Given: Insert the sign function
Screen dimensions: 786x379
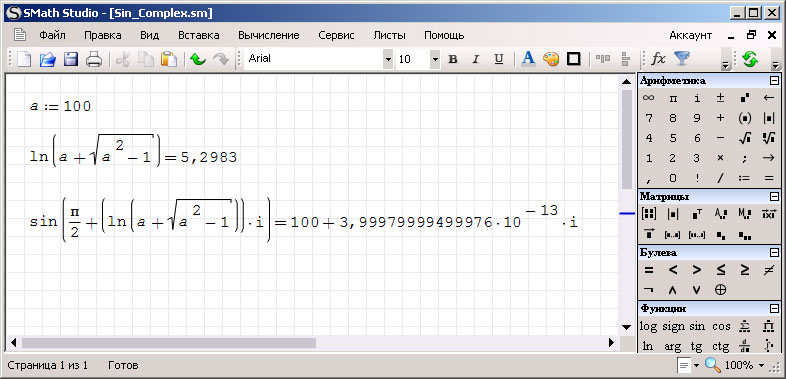Looking at the screenshot, I should click(x=673, y=326).
